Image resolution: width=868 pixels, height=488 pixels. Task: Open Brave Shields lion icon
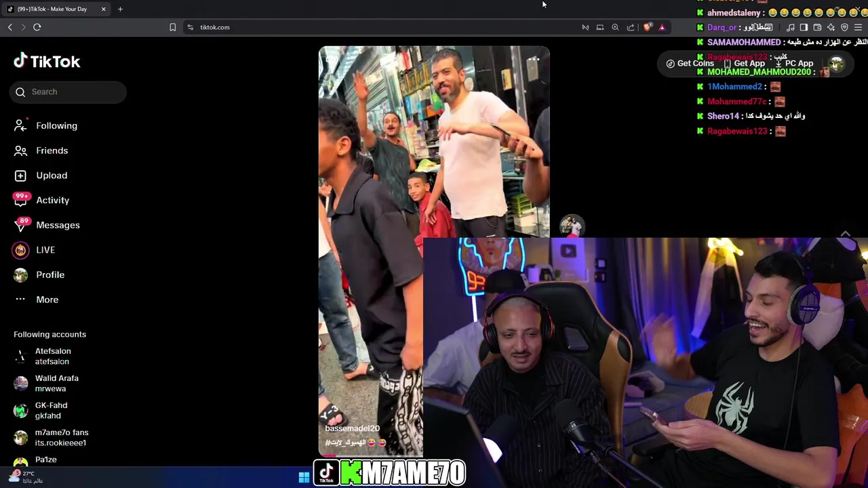coord(648,27)
